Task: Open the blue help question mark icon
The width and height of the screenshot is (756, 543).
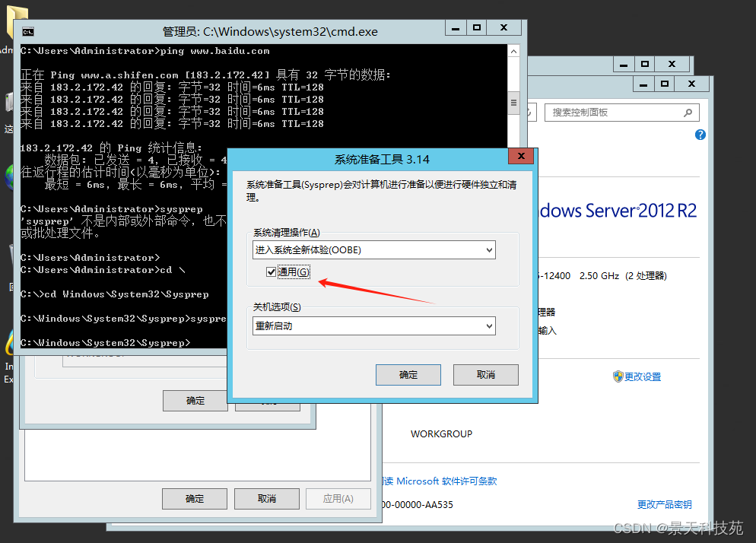Action: coord(700,135)
